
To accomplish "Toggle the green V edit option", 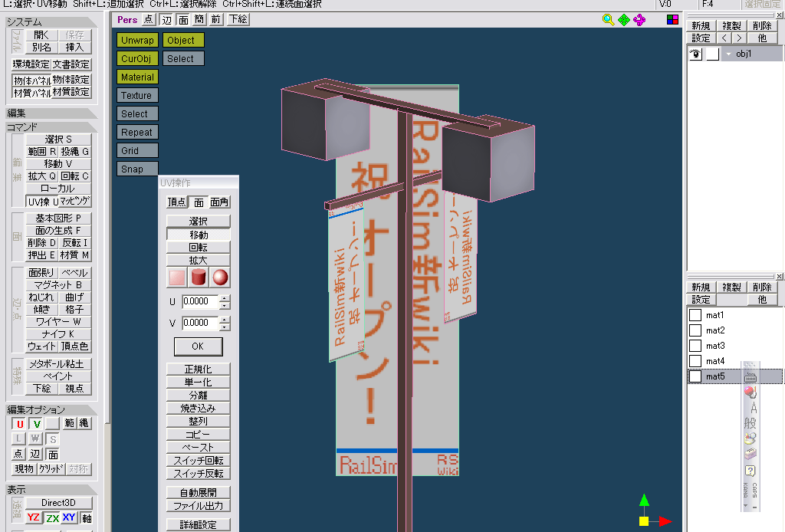I will [x=36, y=424].
